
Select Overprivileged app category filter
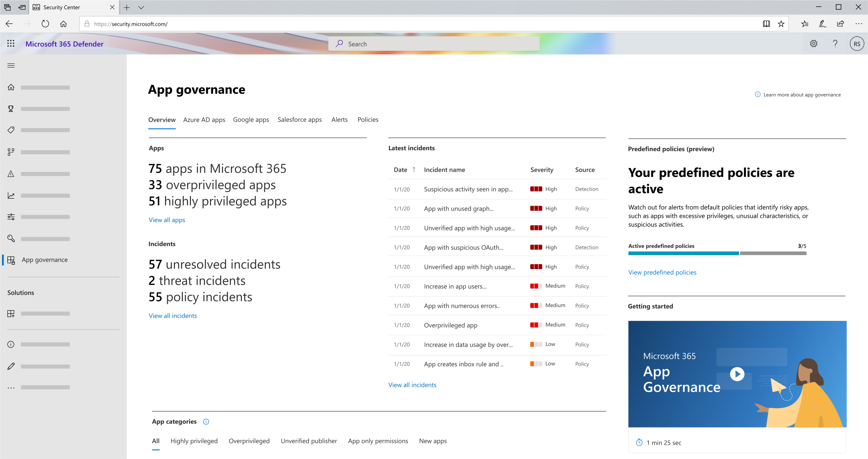pos(250,441)
